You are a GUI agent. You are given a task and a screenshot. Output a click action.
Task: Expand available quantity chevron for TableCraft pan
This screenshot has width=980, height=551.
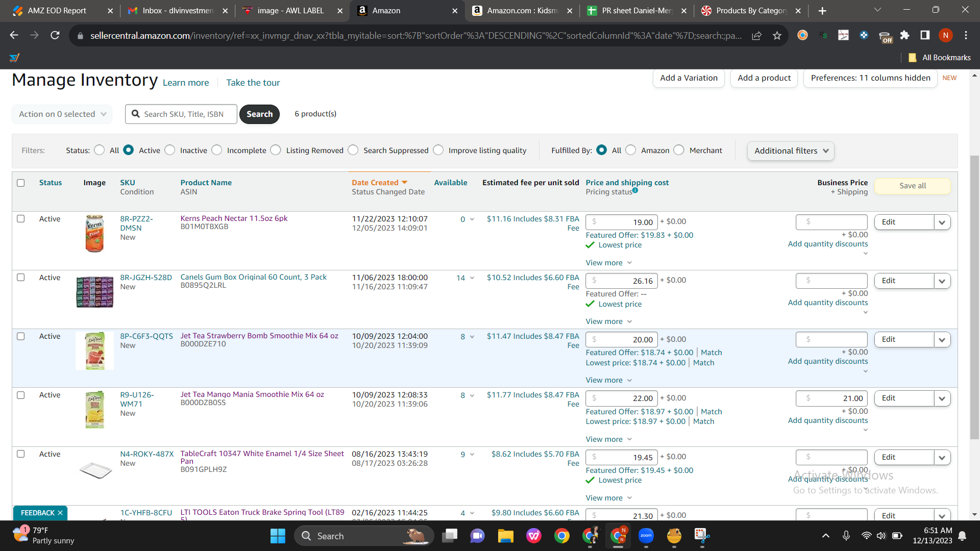(x=472, y=454)
